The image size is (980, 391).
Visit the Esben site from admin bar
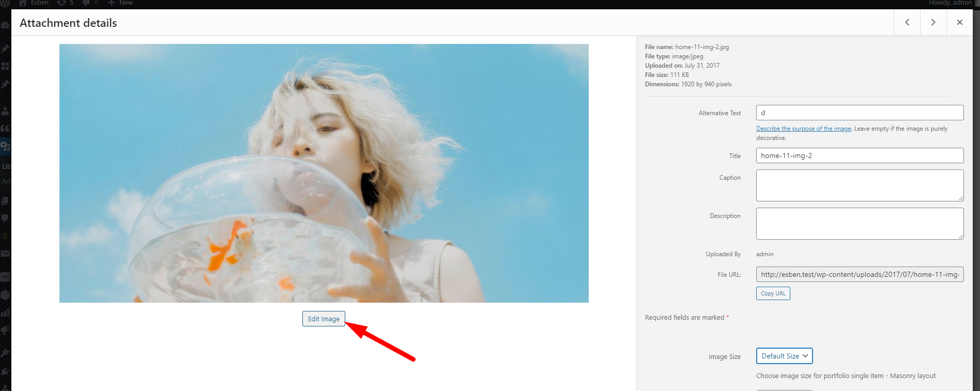[34, 3]
